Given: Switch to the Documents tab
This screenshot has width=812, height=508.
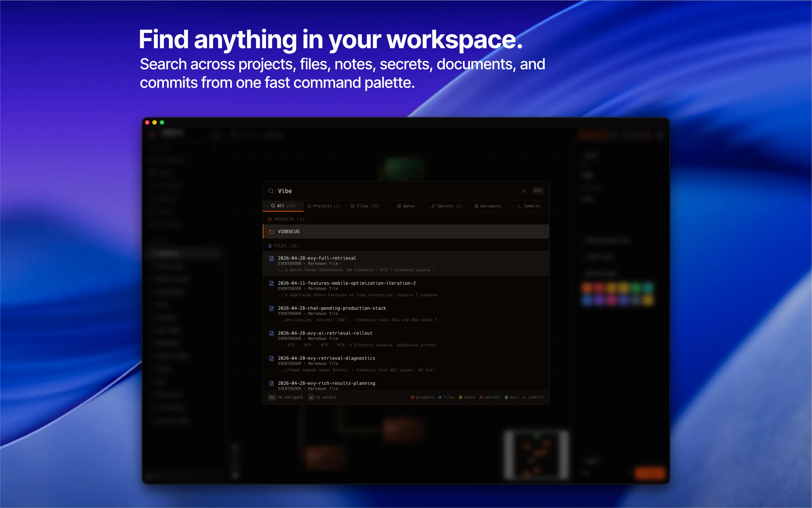Looking at the screenshot, I should pos(487,206).
